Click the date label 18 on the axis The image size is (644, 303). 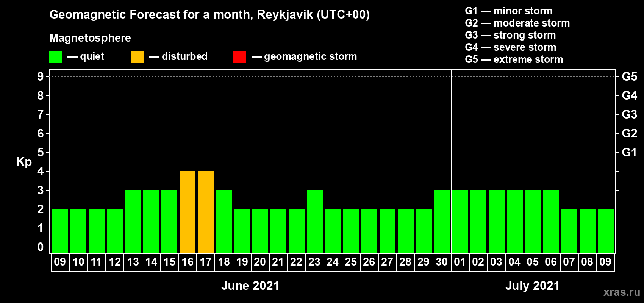(x=224, y=262)
